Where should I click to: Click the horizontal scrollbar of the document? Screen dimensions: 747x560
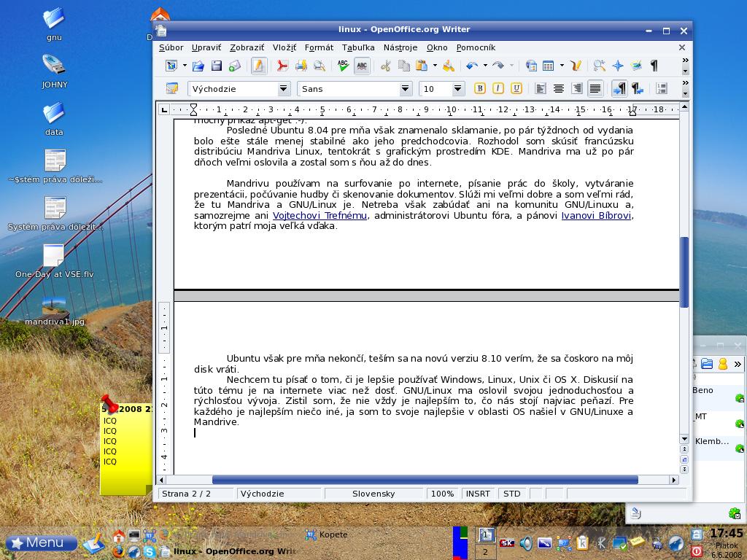pyautogui.click(x=425, y=480)
